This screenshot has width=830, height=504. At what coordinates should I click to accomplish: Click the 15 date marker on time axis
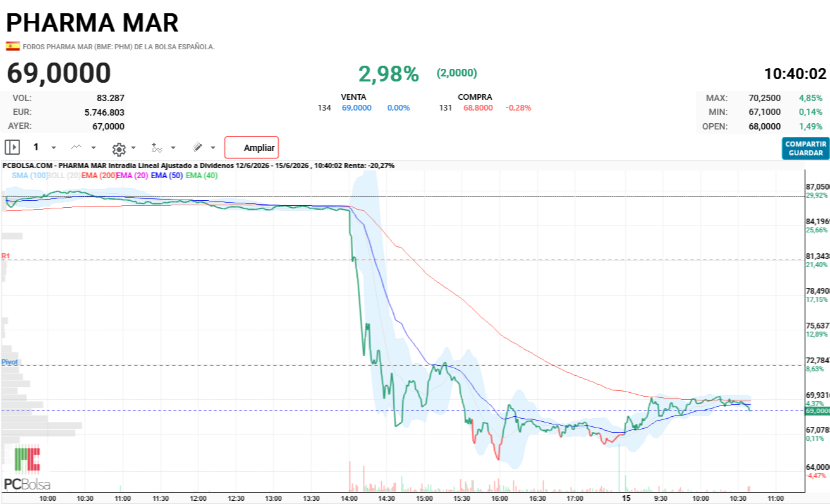[x=626, y=498]
